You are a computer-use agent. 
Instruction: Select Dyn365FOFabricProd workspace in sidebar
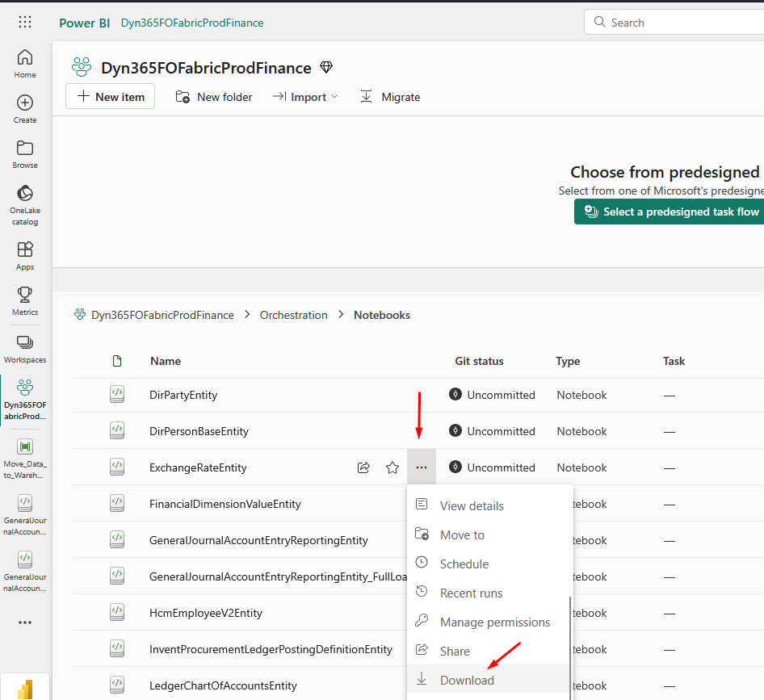[x=25, y=400]
